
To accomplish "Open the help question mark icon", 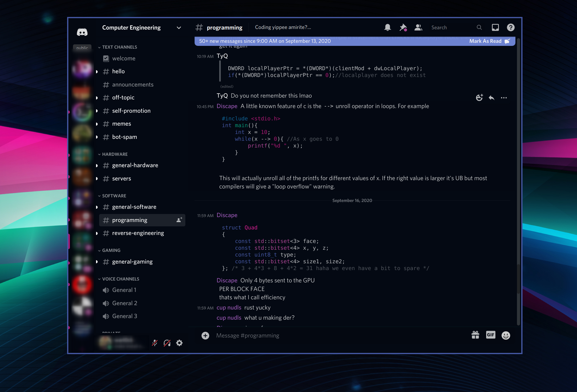I will click(x=511, y=27).
